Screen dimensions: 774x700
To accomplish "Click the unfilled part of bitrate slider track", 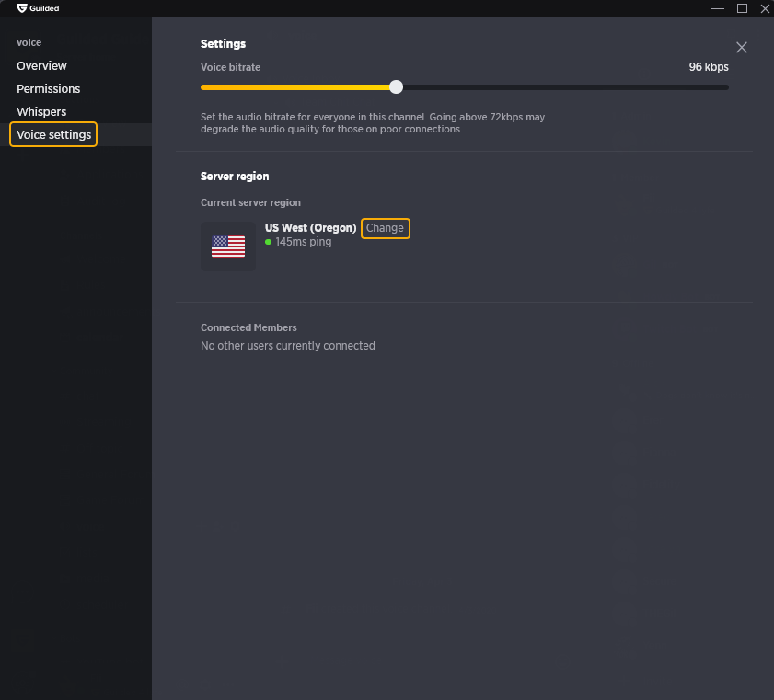I will 566,87.
